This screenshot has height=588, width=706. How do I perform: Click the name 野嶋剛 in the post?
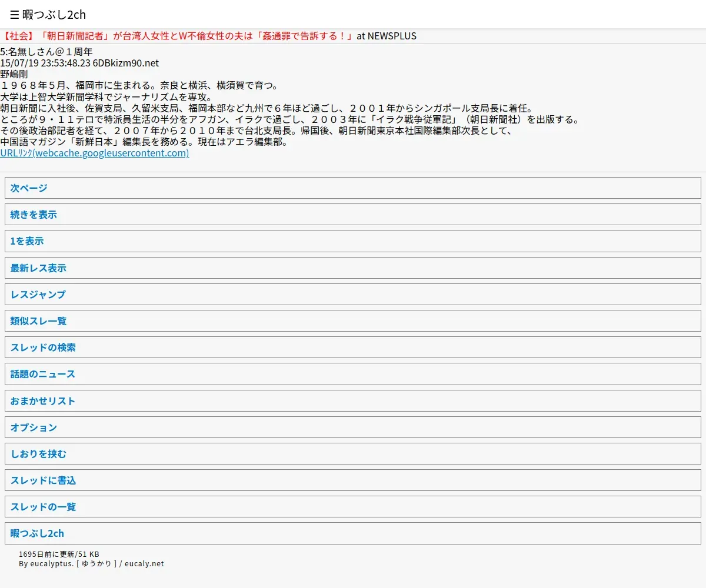tap(14, 74)
